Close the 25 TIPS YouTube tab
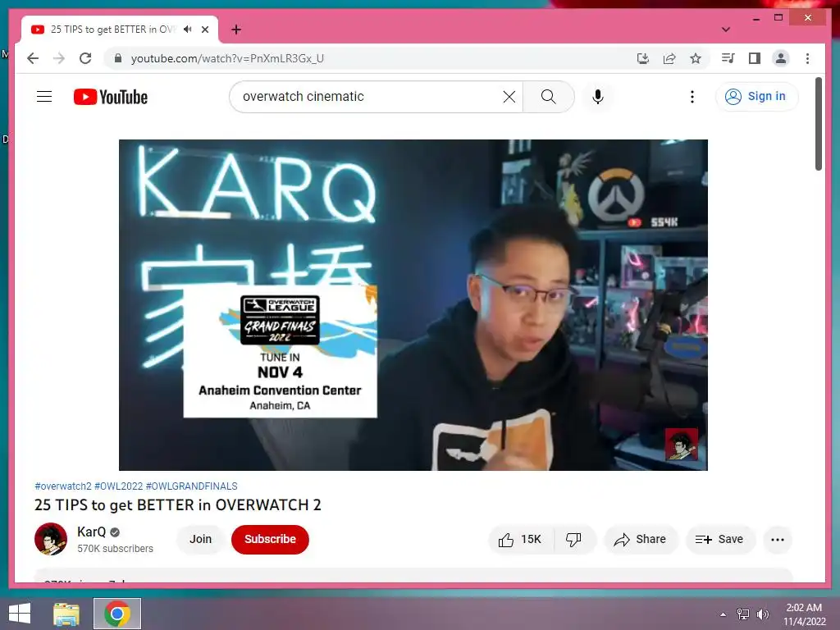The height and width of the screenshot is (630, 840). click(204, 30)
